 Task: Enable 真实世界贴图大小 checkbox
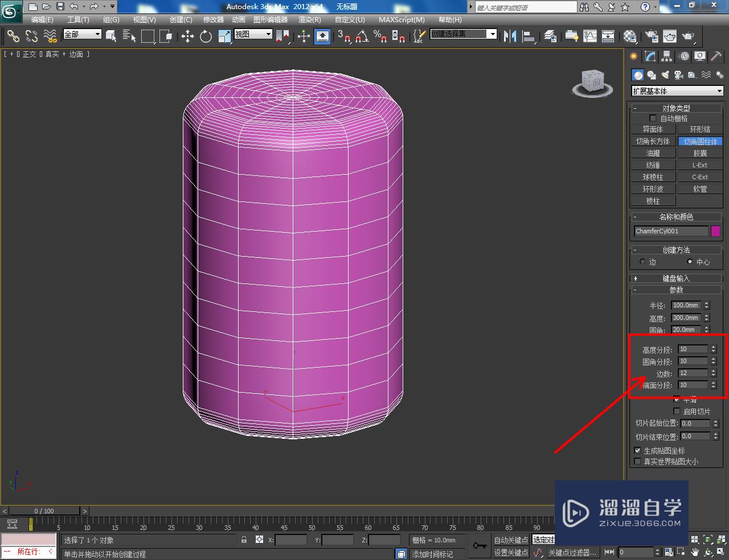pos(638,462)
